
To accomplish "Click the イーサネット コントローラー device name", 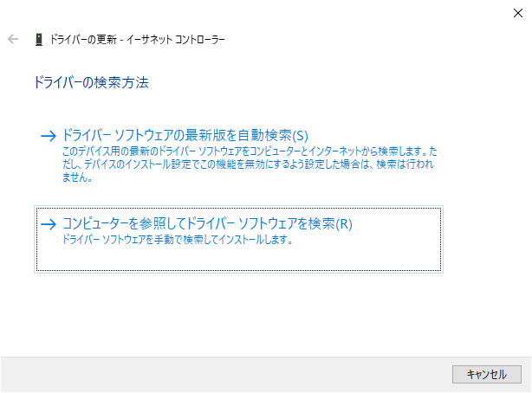I will click(176, 39).
